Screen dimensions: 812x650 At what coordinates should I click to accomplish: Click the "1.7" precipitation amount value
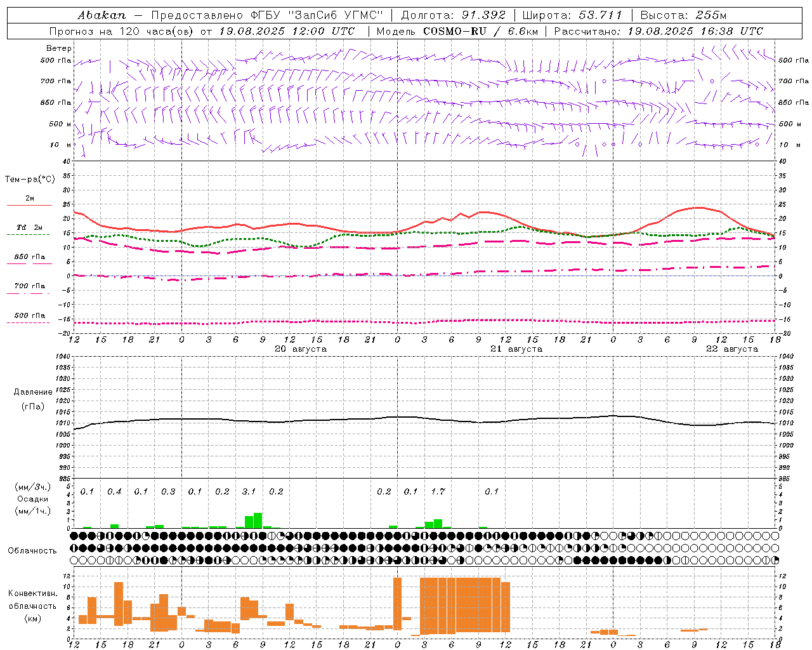point(438,491)
